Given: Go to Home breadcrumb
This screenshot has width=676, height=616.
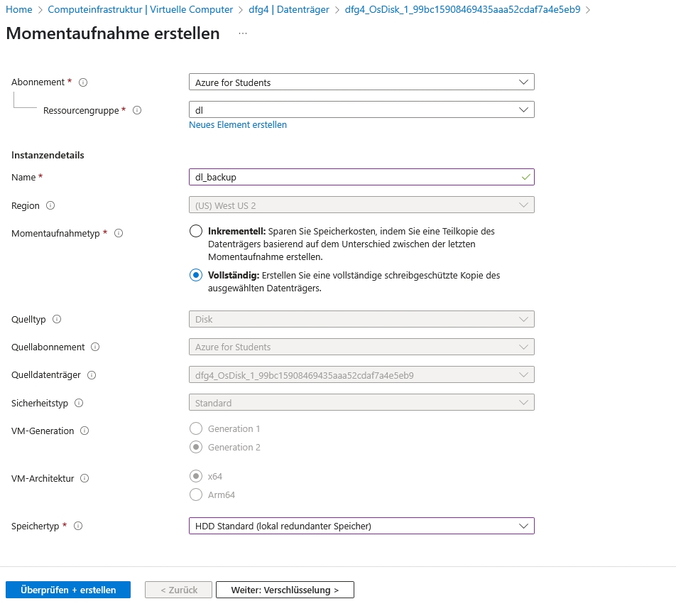Looking at the screenshot, I should point(19,9).
